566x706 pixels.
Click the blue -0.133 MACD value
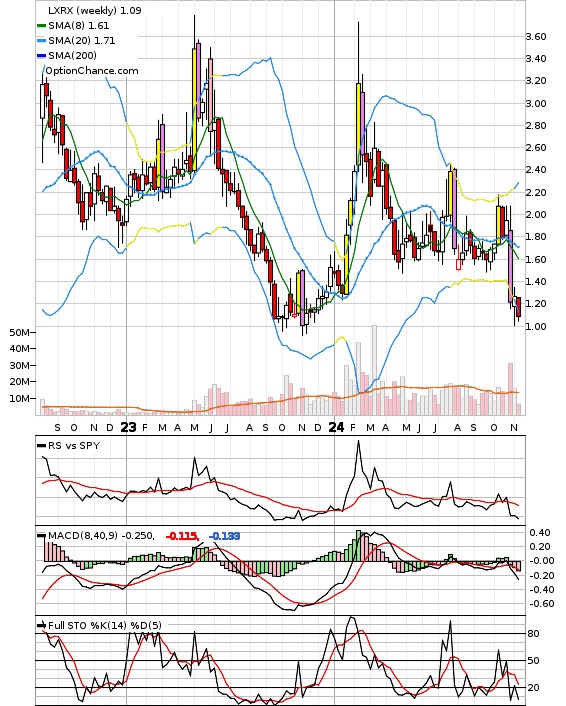point(224,536)
